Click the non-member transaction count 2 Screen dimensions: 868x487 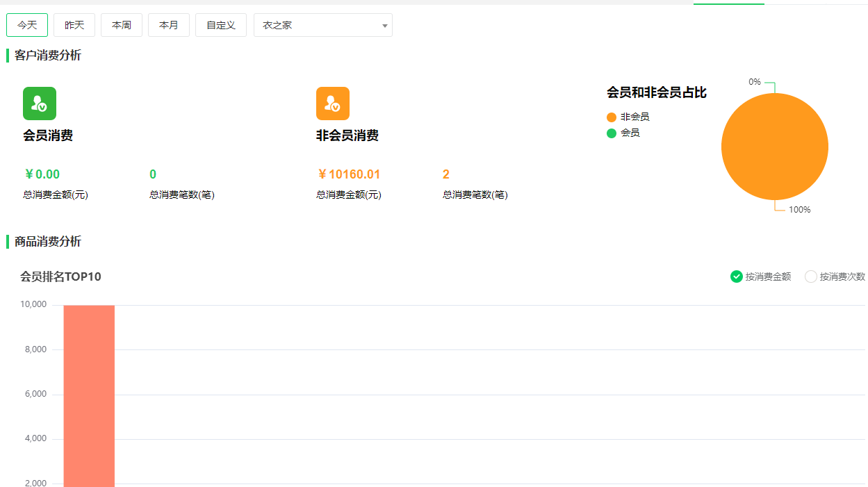click(x=446, y=174)
